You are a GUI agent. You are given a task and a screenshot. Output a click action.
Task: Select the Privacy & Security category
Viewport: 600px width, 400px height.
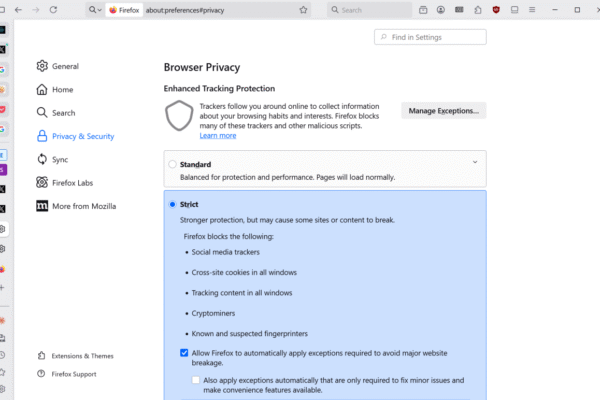coord(75,136)
